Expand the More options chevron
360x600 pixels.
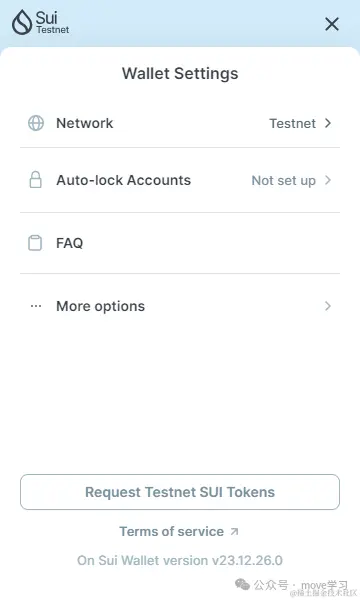328,306
